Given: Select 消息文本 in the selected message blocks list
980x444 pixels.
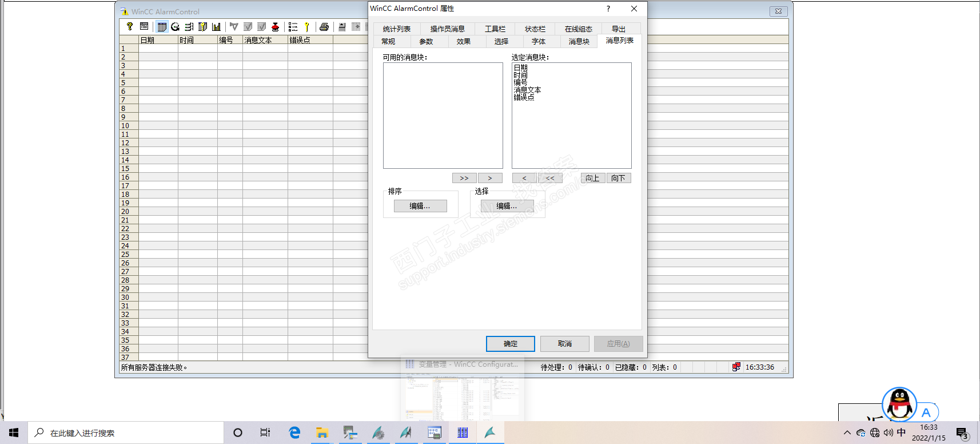Looking at the screenshot, I should [x=527, y=90].
